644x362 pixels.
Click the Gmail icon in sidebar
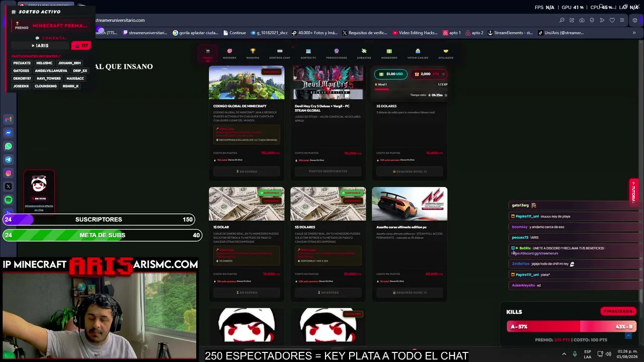8,119
